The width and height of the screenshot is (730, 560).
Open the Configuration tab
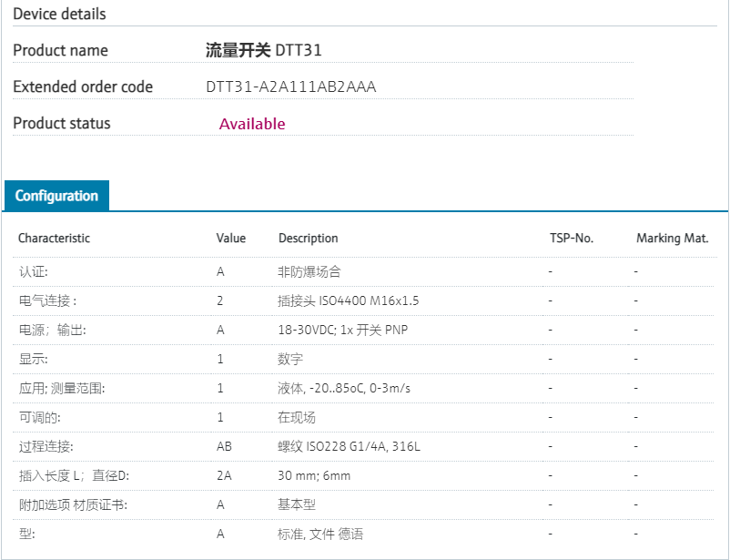[56, 196]
